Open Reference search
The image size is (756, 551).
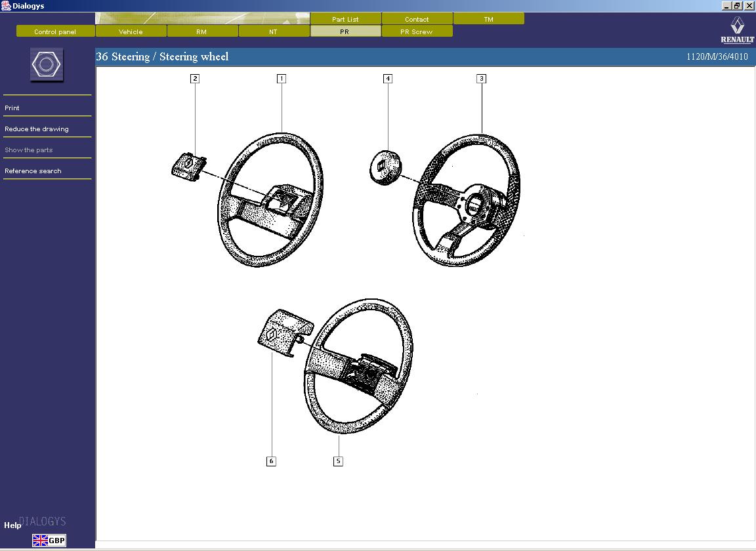[x=33, y=171]
